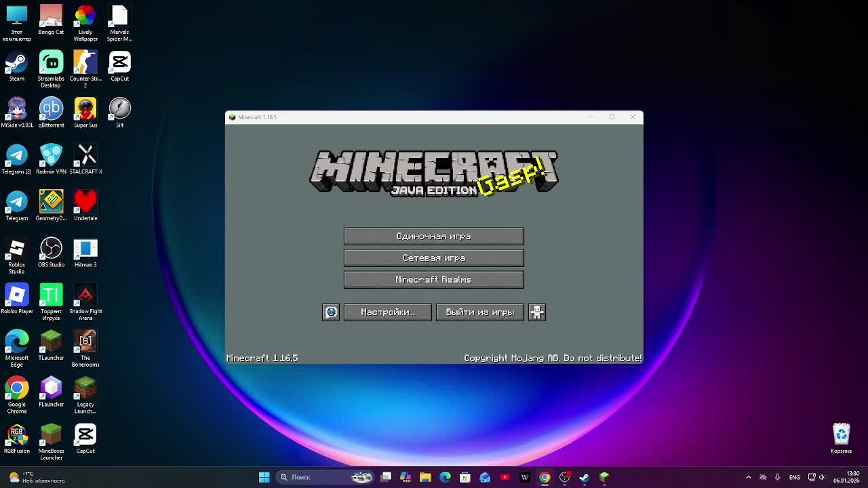Open weather widget in taskbar
Image resolution: width=868 pixels, height=488 pixels.
[37, 477]
